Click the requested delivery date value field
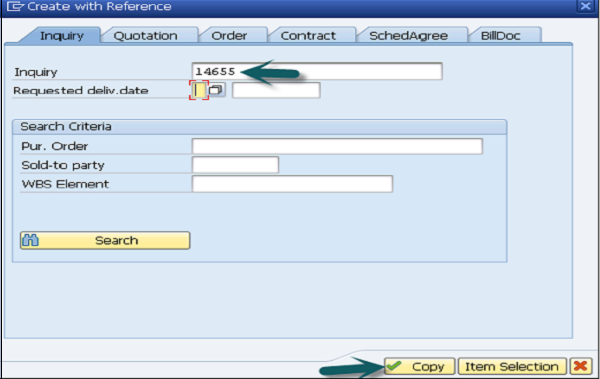 276,90
